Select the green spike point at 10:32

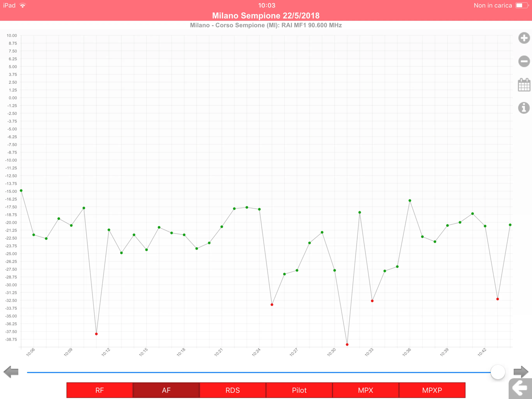click(x=359, y=212)
